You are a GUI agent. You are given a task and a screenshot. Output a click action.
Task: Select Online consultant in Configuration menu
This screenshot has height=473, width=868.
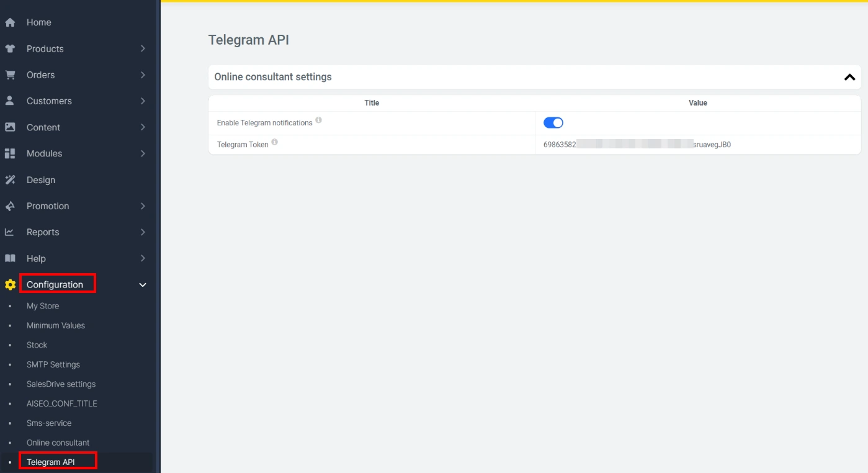click(x=58, y=443)
